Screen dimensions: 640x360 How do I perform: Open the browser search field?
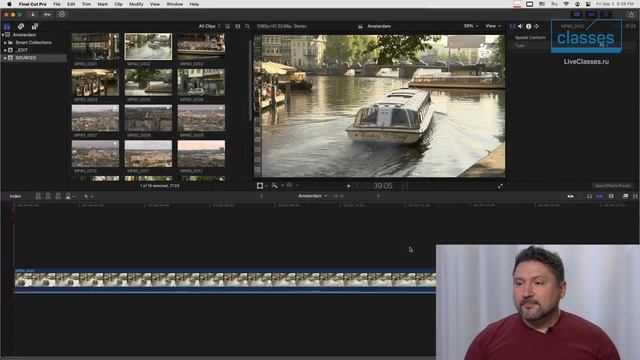coord(247,26)
